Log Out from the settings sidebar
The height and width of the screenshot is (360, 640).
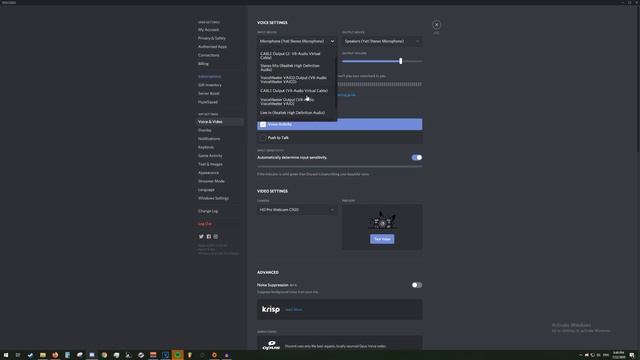point(205,224)
